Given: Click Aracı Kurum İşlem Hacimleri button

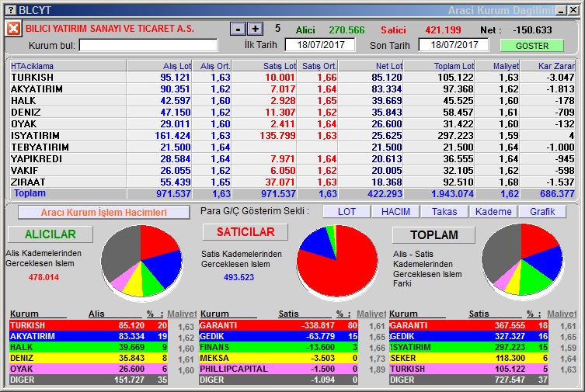Looking at the screenshot, I should [104, 213].
